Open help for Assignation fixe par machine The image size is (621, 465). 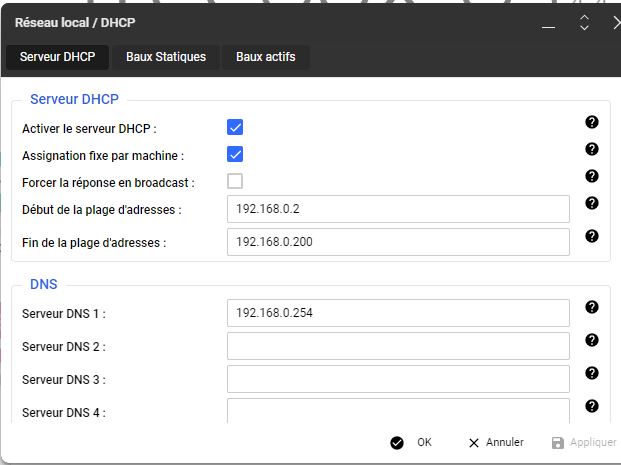(x=592, y=149)
